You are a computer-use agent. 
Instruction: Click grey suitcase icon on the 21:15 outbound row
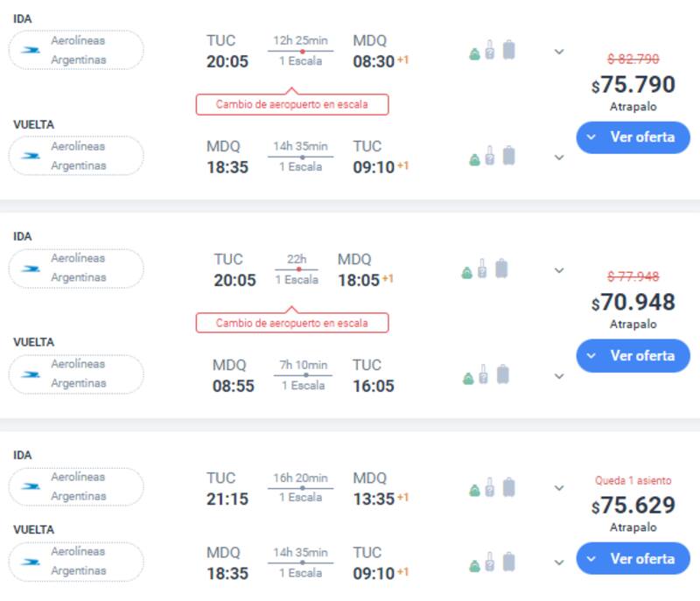[508, 487]
